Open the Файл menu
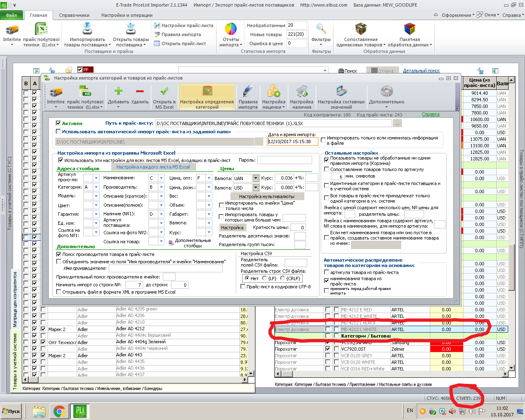The width and height of the screenshot is (525, 420). tap(12, 15)
